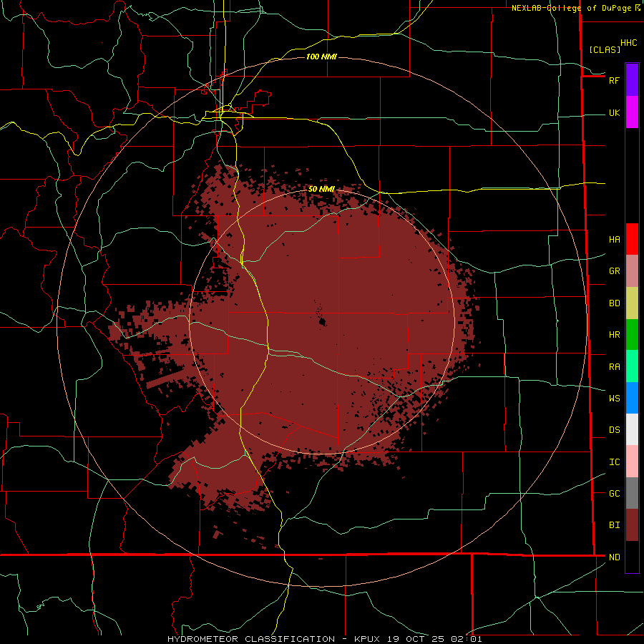Select the dusty pink GR legend swatch

pos(632,271)
